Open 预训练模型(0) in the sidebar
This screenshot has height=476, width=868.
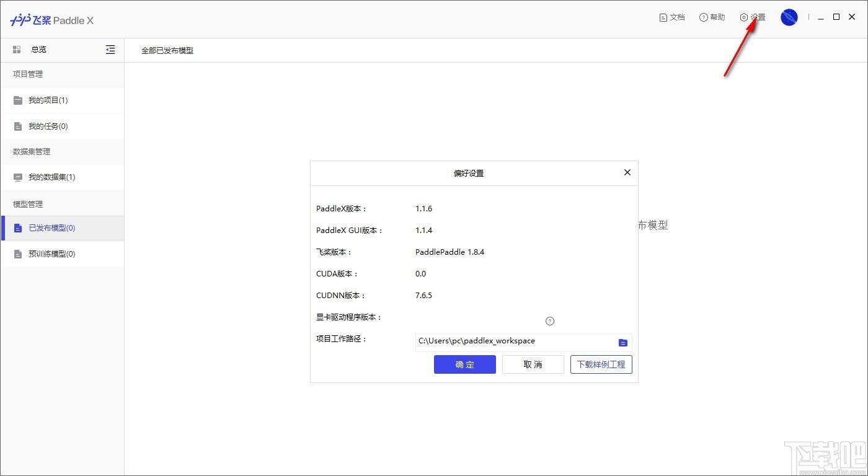point(62,254)
